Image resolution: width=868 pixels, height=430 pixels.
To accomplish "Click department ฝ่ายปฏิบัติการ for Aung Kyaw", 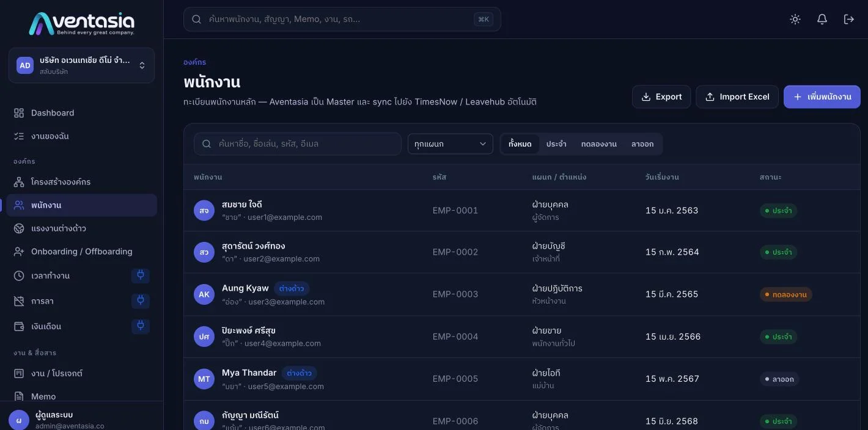I will coord(557,288).
